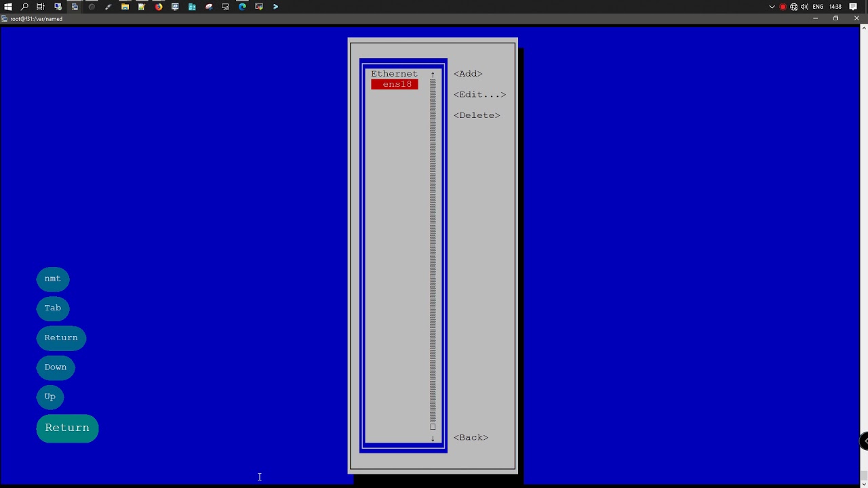Select the ens18 connection entry

tap(395, 84)
